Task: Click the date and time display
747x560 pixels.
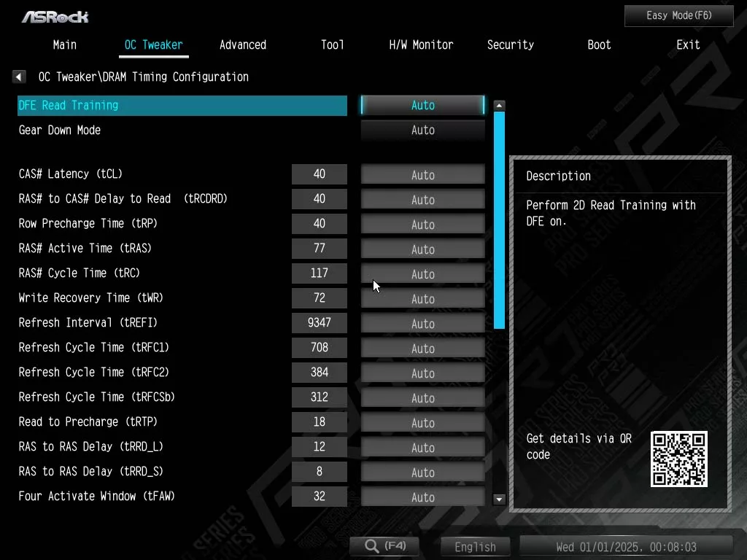Action: coord(626,547)
